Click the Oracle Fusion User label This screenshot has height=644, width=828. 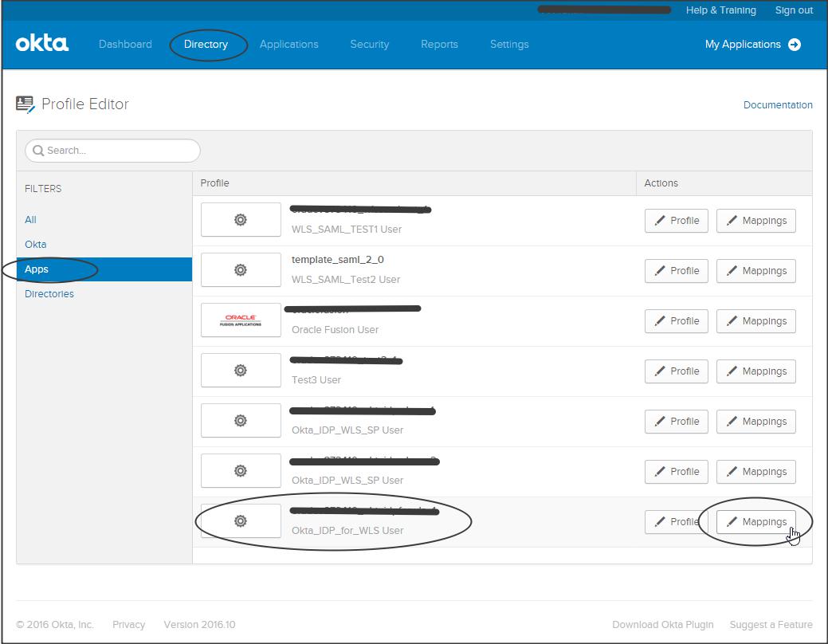[x=335, y=330]
